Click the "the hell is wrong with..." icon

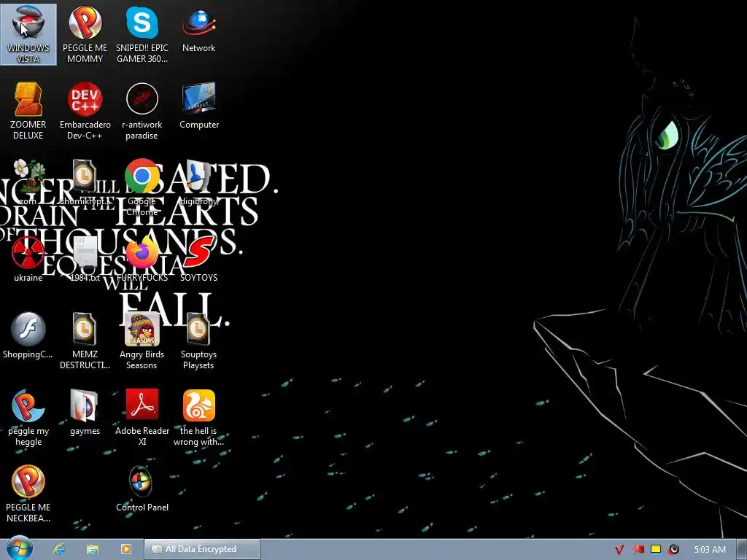click(x=198, y=418)
